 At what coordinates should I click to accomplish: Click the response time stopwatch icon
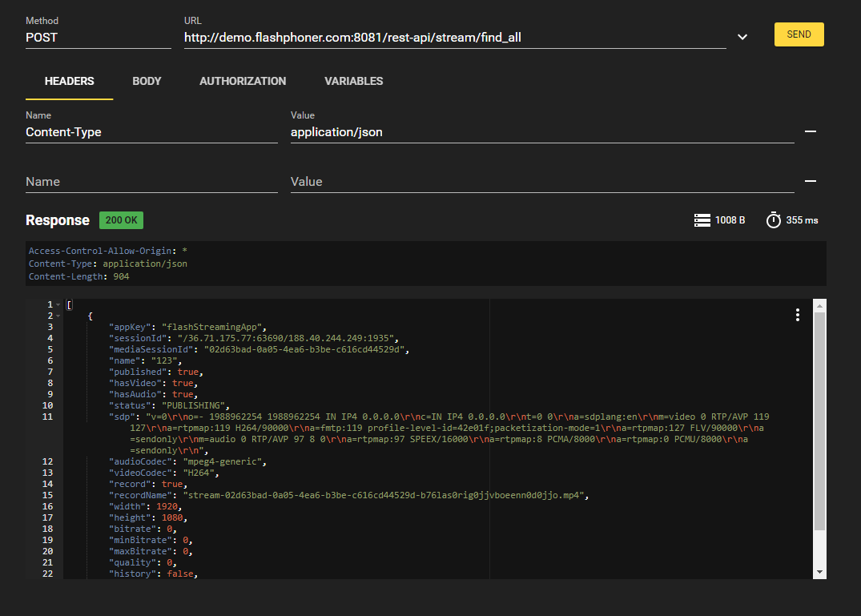click(773, 220)
